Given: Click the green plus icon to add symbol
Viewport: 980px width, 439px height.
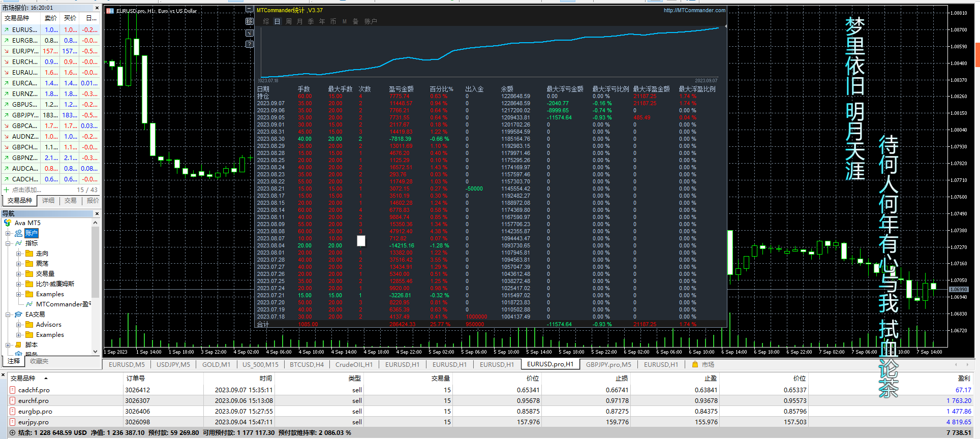Looking at the screenshot, I should tap(6, 190).
